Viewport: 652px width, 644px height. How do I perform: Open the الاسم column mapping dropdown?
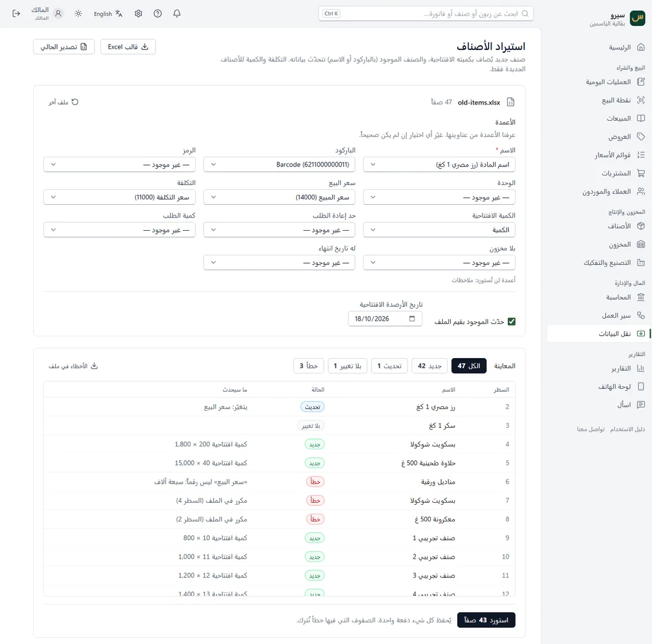coord(439,165)
